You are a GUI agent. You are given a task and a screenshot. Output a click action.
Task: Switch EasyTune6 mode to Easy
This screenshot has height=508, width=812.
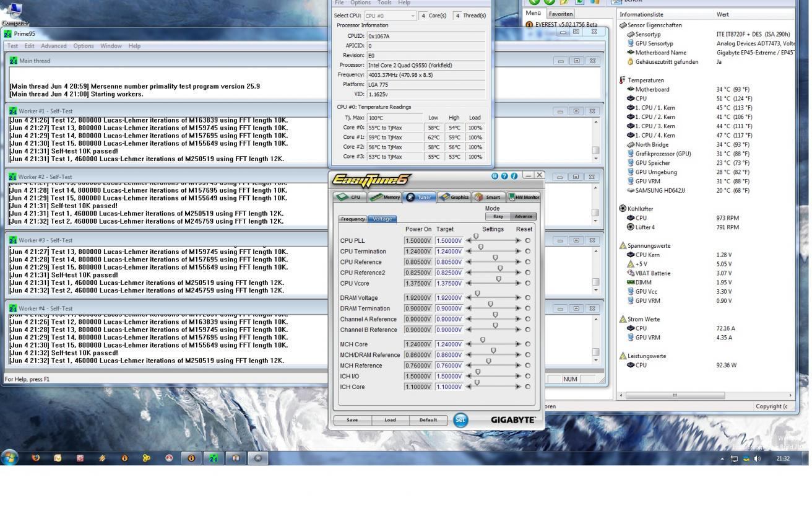click(498, 216)
